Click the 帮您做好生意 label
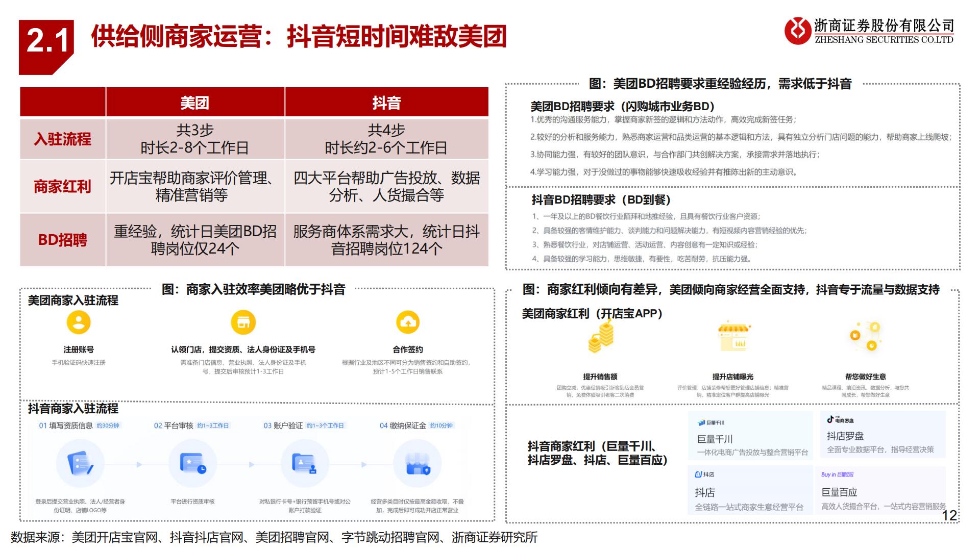This screenshot has height=551, width=980. tap(866, 377)
